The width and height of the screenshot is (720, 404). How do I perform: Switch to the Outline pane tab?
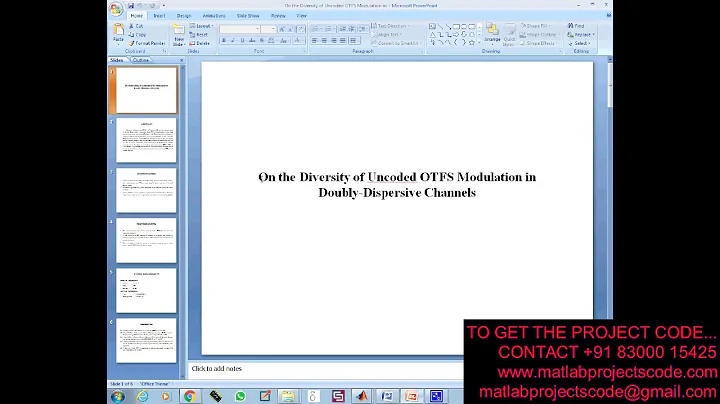(141, 60)
